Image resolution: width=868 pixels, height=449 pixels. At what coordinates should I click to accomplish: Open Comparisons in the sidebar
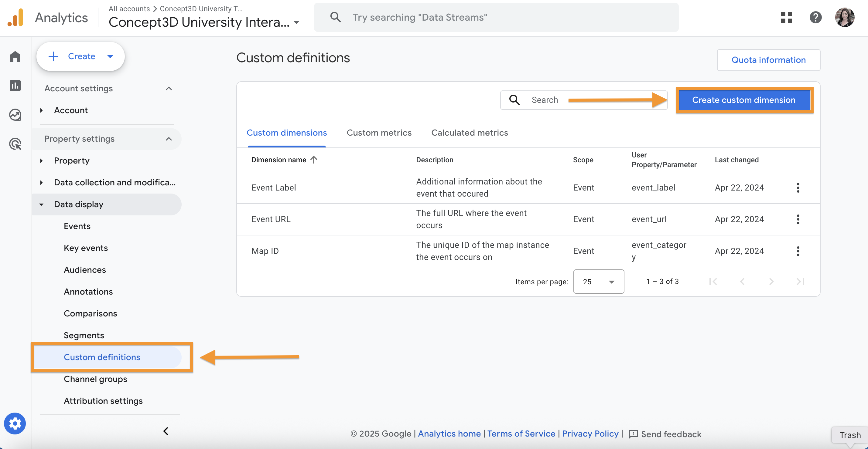click(x=90, y=314)
